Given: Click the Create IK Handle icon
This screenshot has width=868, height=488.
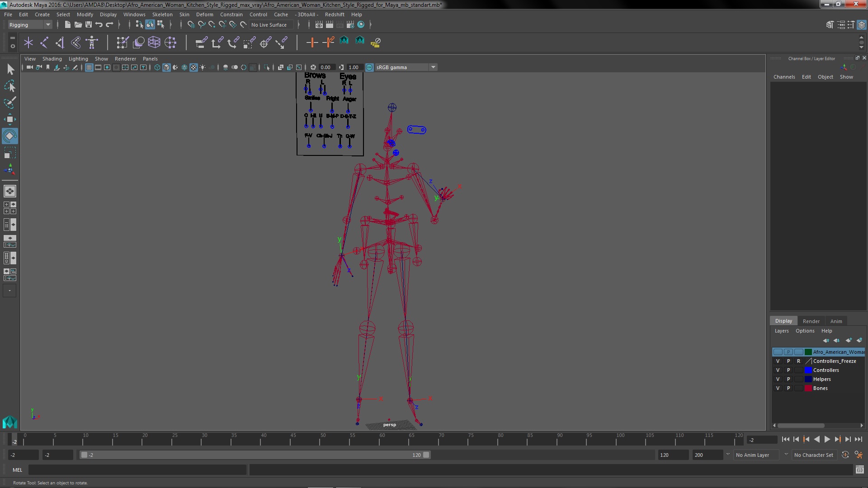Looking at the screenshot, I should (60, 42).
